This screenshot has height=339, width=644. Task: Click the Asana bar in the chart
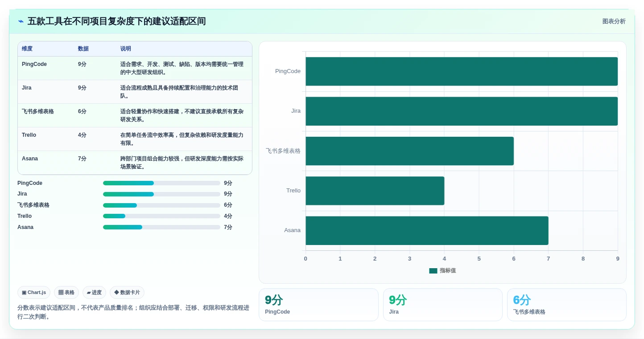coord(427,230)
